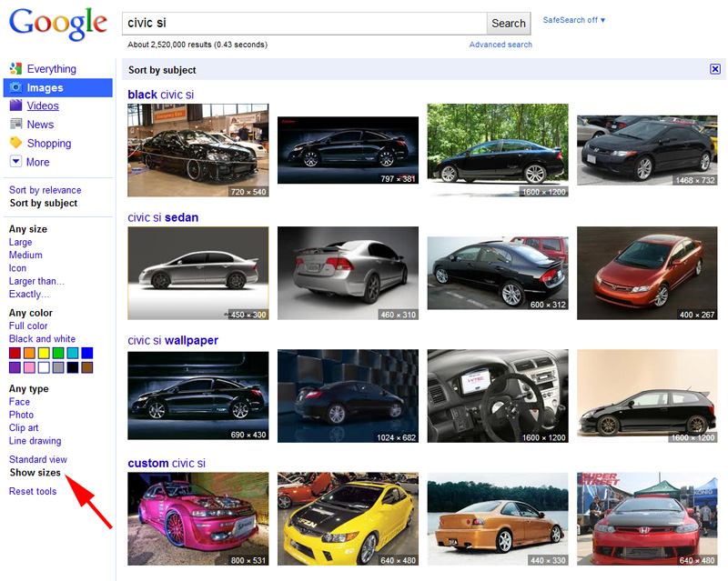Pick the red color swatch
This screenshot has height=581, width=728.
tap(15, 353)
